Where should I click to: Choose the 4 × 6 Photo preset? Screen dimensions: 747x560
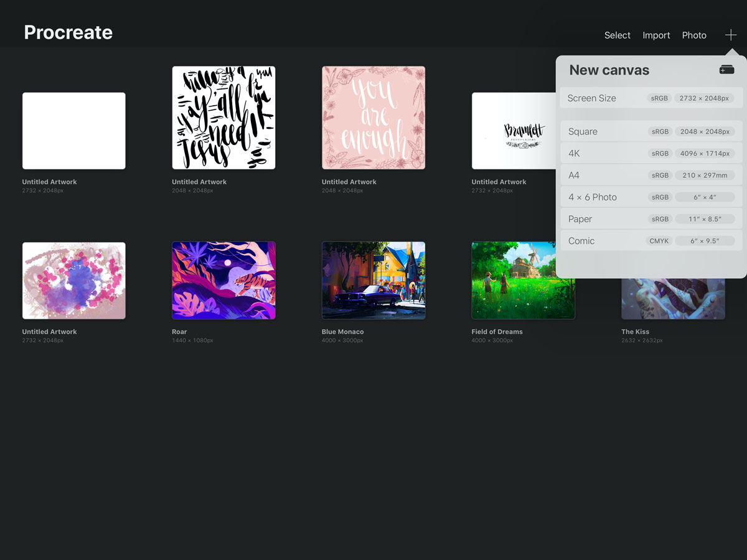[x=651, y=197]
